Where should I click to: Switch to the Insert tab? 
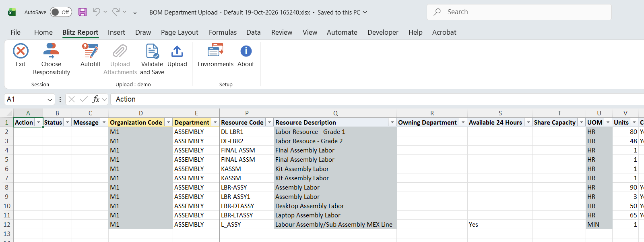tap(116, 32)
